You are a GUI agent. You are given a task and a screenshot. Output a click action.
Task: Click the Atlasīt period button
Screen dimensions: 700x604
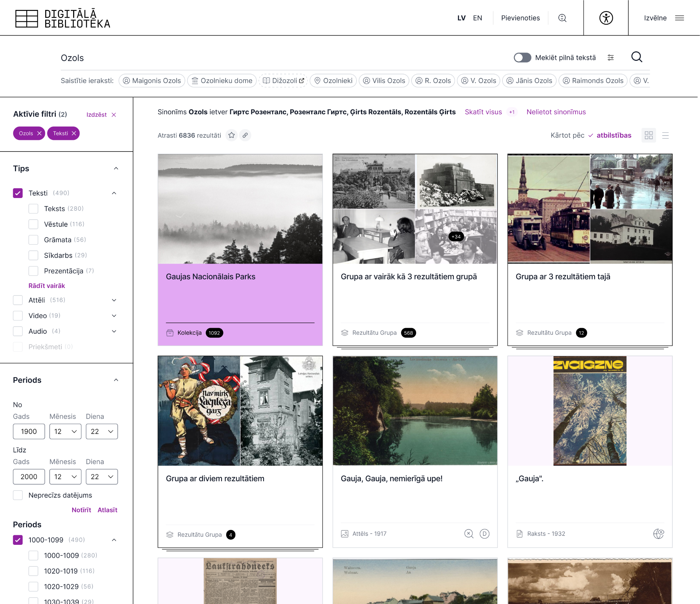(x=107, y=510)
